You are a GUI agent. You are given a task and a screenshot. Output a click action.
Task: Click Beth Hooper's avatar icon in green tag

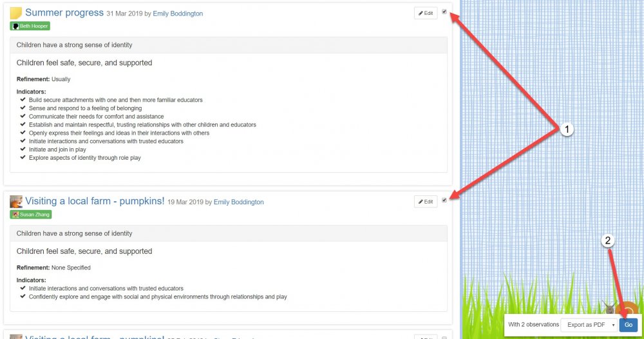point(15,26)
